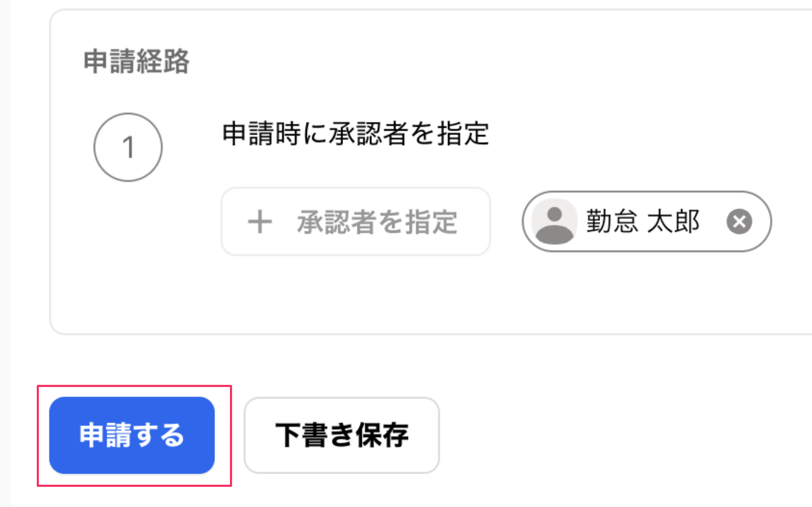Click the 申請する label text
Image resolution: width=812 pixels, height=507 pixels.
coord(132,435)
